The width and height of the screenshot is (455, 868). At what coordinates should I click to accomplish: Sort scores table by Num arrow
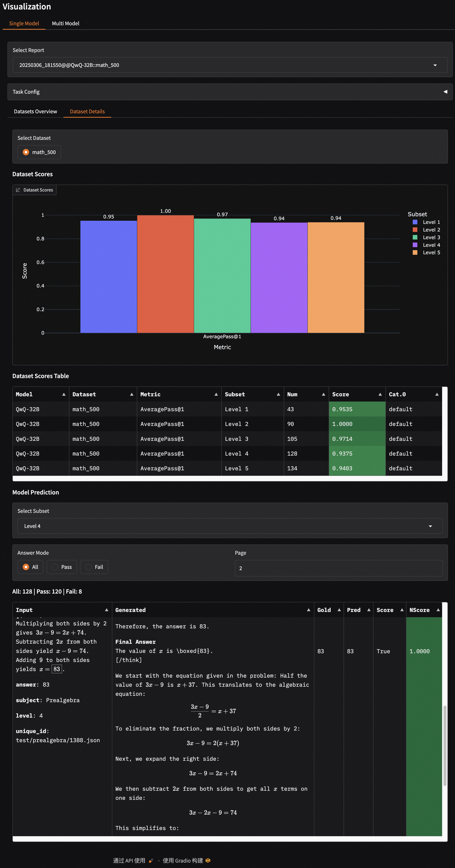coord(323,394)
